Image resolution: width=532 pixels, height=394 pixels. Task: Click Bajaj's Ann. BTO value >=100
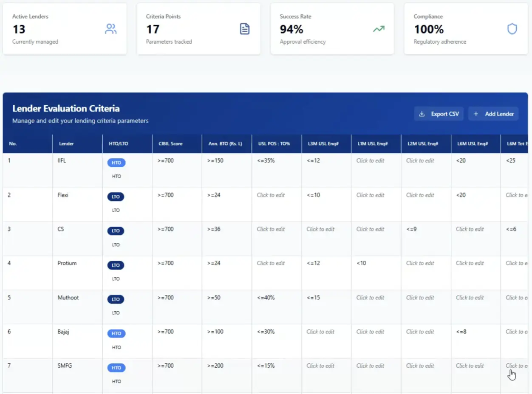215,332
